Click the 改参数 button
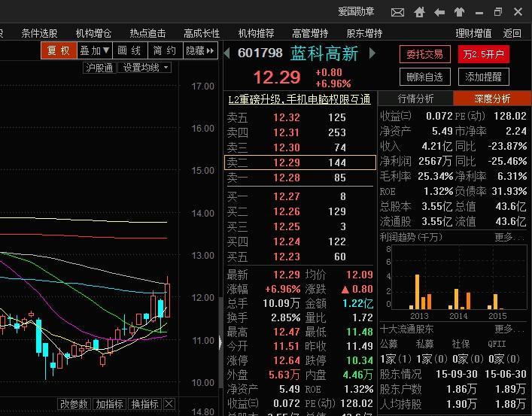The height and width of the screenshot is (416, 532). pos(74,404)
